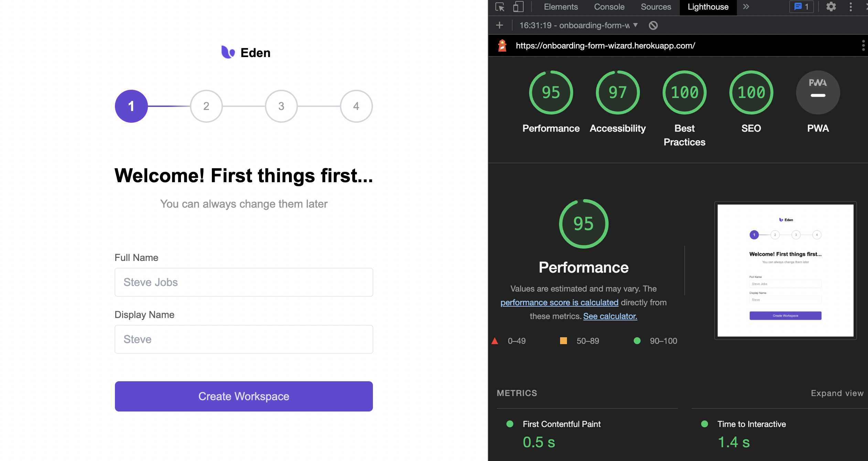Click the Lighthouse lighthouse logo icon
Image resolution: width=868 pixels, height=461 pixels.
click(502, 45)
